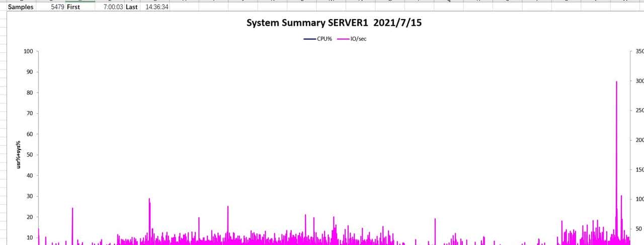The width and height of the screenshot is (644, 245).
Task: Click the 300 label on right axis
Action: (x=639, y=81)
